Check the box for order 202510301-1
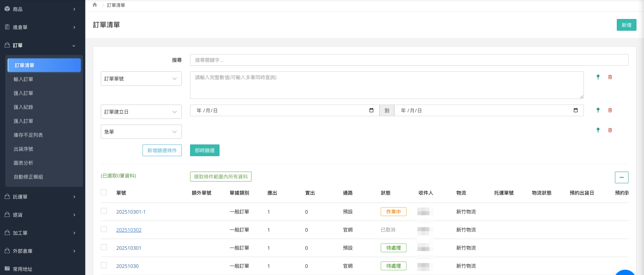This screenshot has width=644, height=275. pyautogui.click(x=104, y=211)
